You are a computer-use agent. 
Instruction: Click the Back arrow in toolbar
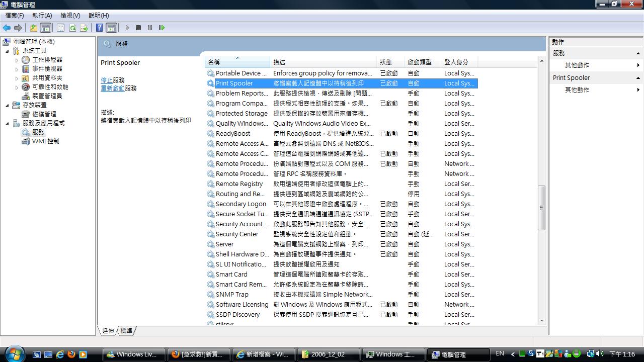point(7,28)
